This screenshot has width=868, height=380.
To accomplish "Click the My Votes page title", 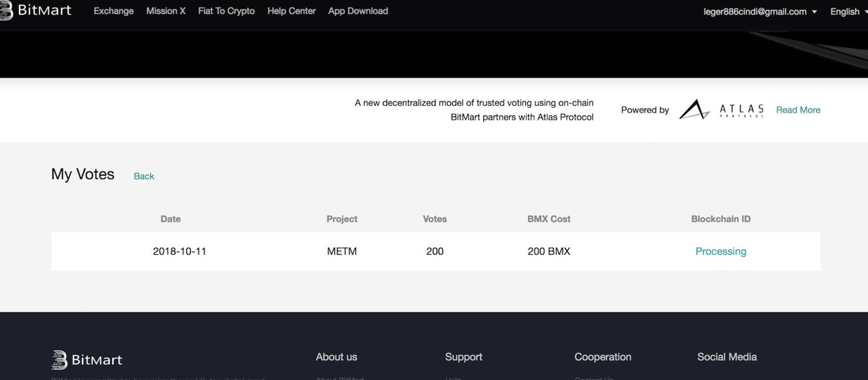I will point(82,174).
